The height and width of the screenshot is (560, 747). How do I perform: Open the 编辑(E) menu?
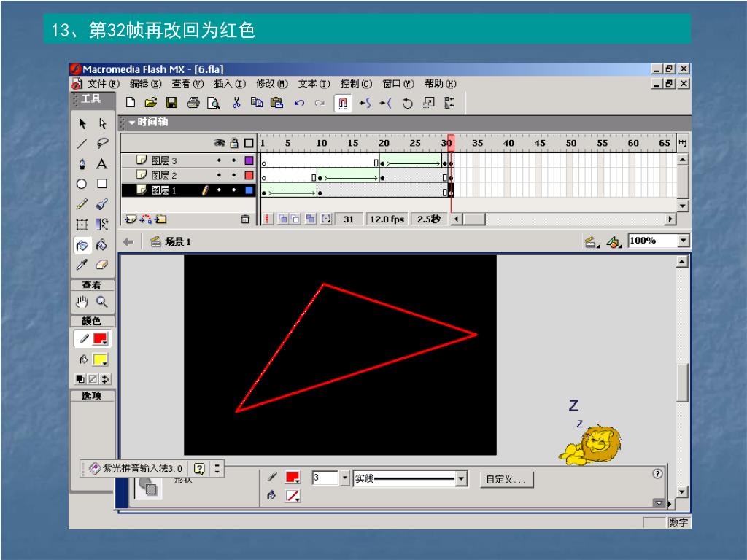pyautogui.click(x=145, y=84)
